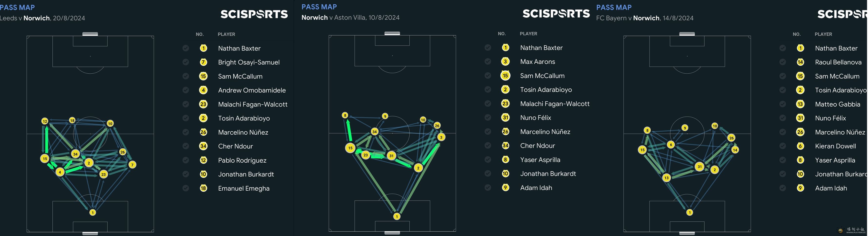Select Yaser Asprilla in the Aston Villa list
The image size is (868, 236).
[540, 159]
